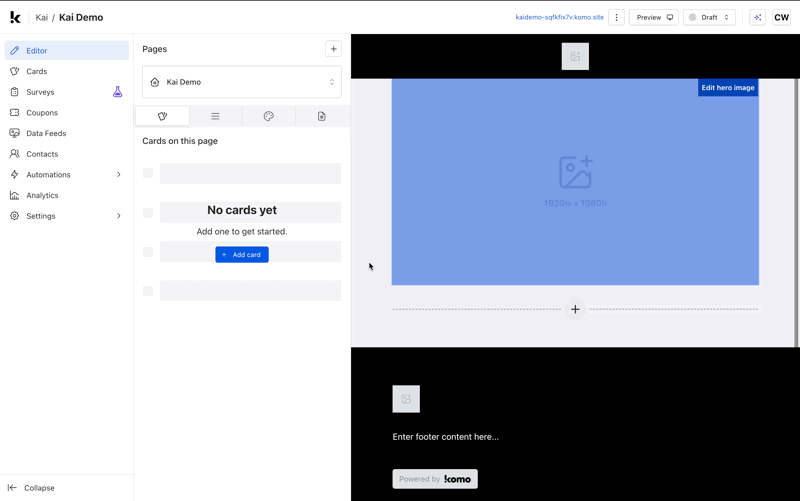The image size is (800, 501).
Task: Switch to the theme palette tab
Action: pos(268,116)
